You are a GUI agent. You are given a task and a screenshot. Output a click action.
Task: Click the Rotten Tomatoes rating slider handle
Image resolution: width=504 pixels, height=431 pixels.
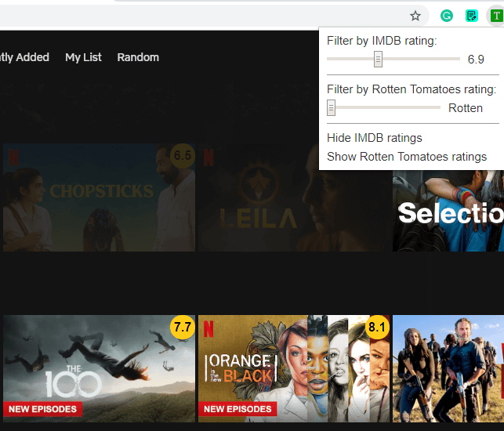coord(331,107)
